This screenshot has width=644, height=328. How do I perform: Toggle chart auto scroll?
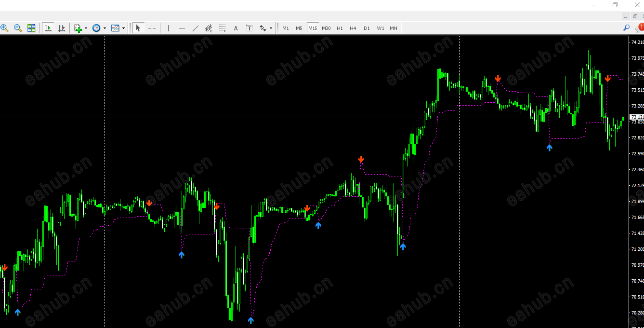pyautogui.click(x=48, y=28)
